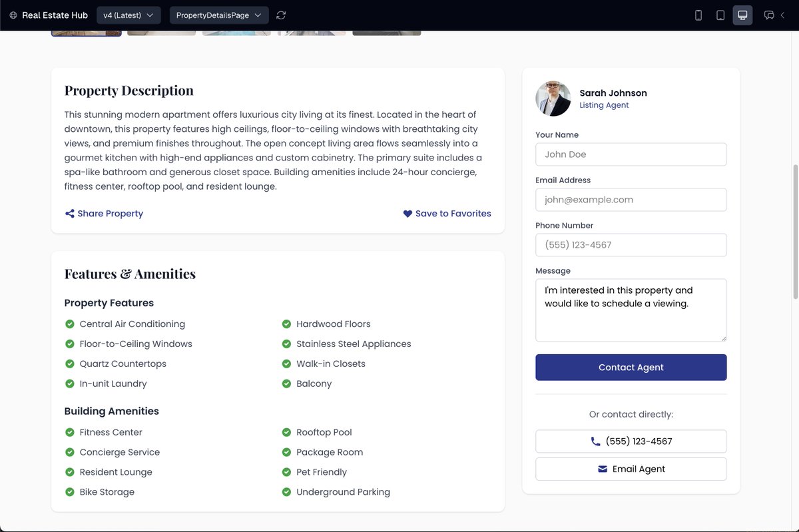
Task: Click the check icon beside Walk-in Closets
Action: click(286, 364)
